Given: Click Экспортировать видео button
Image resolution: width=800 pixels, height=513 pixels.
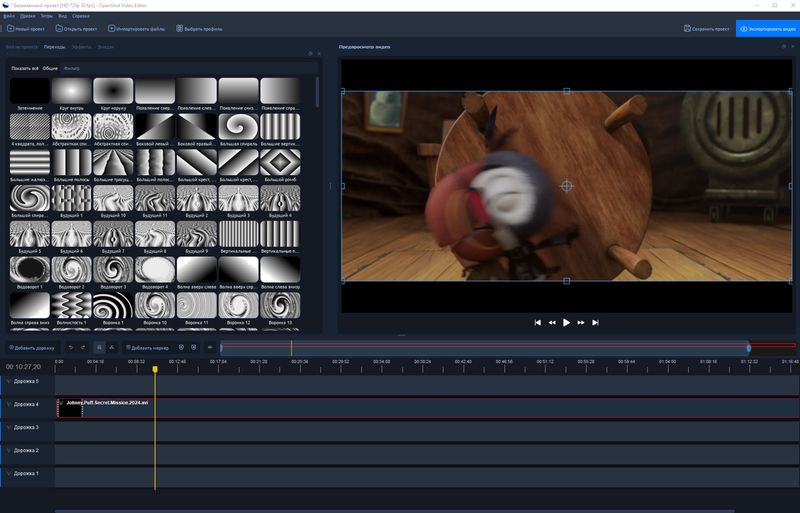Looking at the screenshot, I should tap(767, 29).
